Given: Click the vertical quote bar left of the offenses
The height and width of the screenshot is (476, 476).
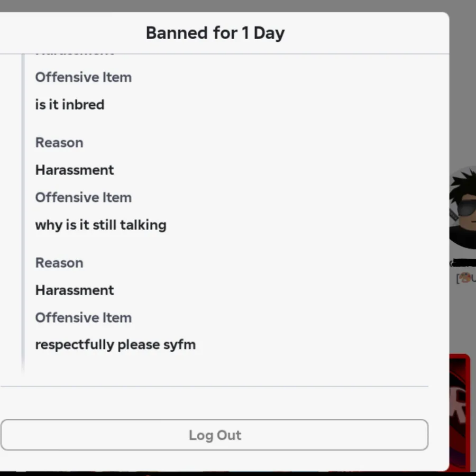Looking at the screenshot, I should [23, 212].
